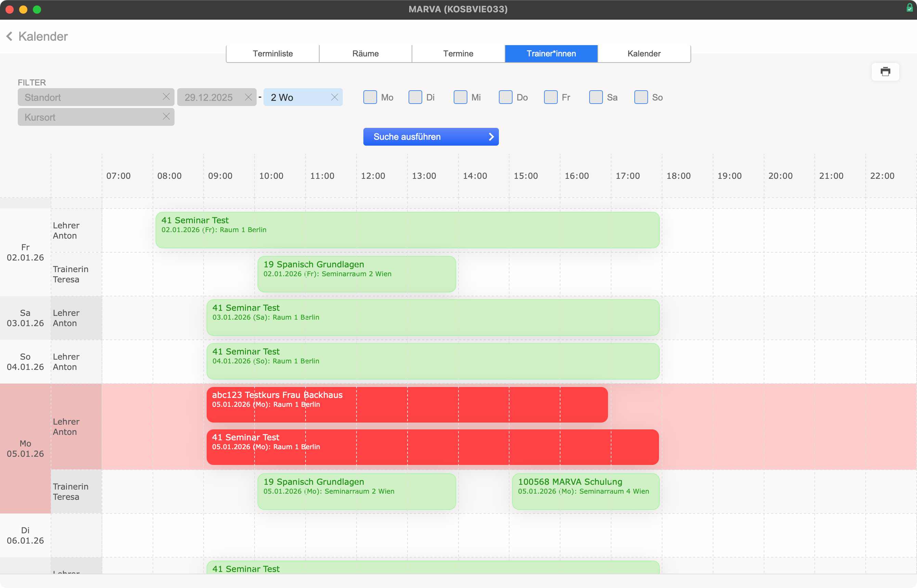Switch to the Räume tab
Screen dimensions: 917x588
[x=365, y=54]
